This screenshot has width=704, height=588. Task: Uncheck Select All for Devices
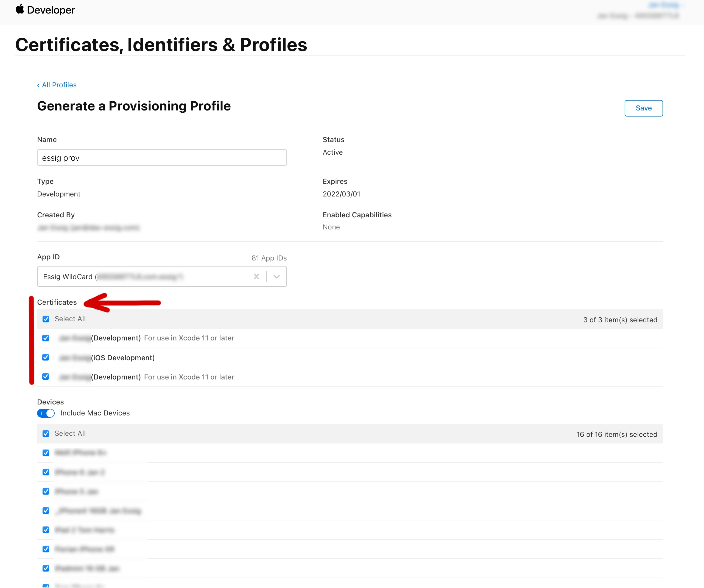(x=46, y=433)
